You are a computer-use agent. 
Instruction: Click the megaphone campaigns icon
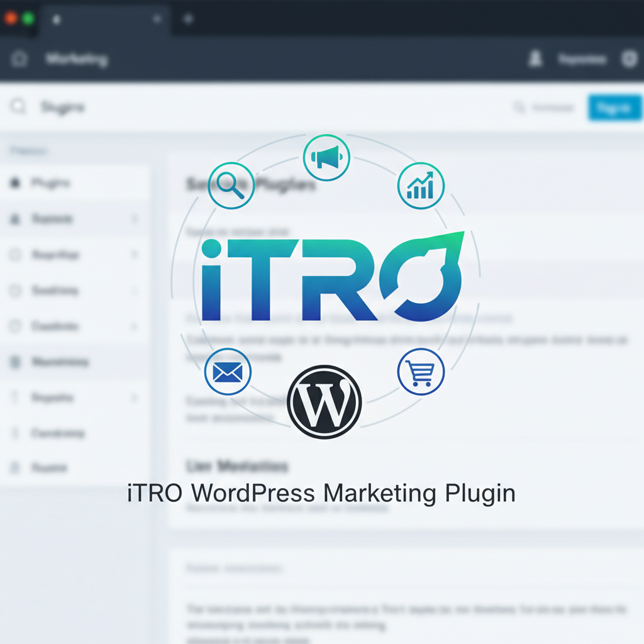pyautogui.click(x=326, y=157)
